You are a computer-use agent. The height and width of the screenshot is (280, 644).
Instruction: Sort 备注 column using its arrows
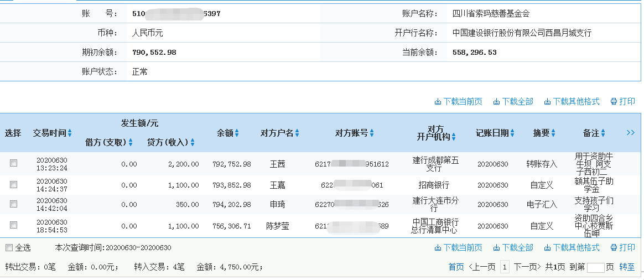603,133
